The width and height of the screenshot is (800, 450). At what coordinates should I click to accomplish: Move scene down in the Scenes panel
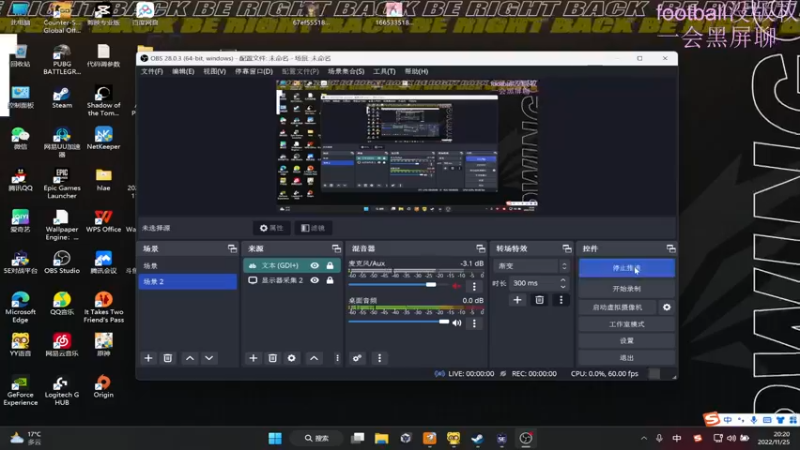[x=209, y=358]
